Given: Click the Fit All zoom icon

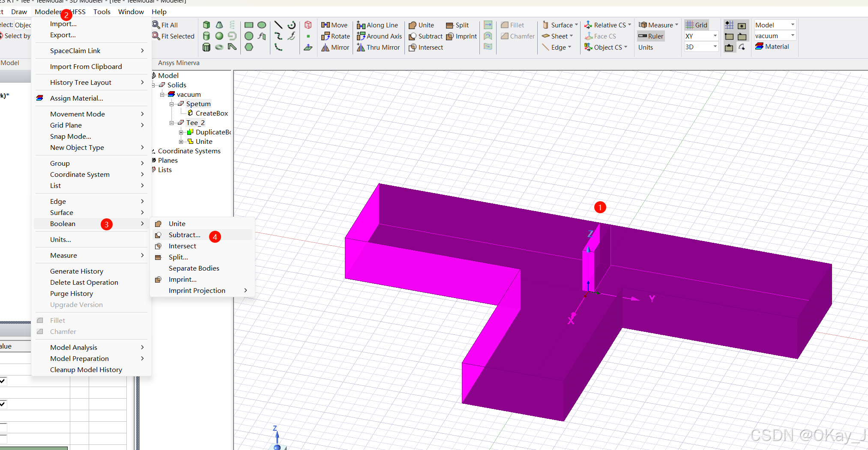Looking at the screenshot, I should (x=156, y=25).
